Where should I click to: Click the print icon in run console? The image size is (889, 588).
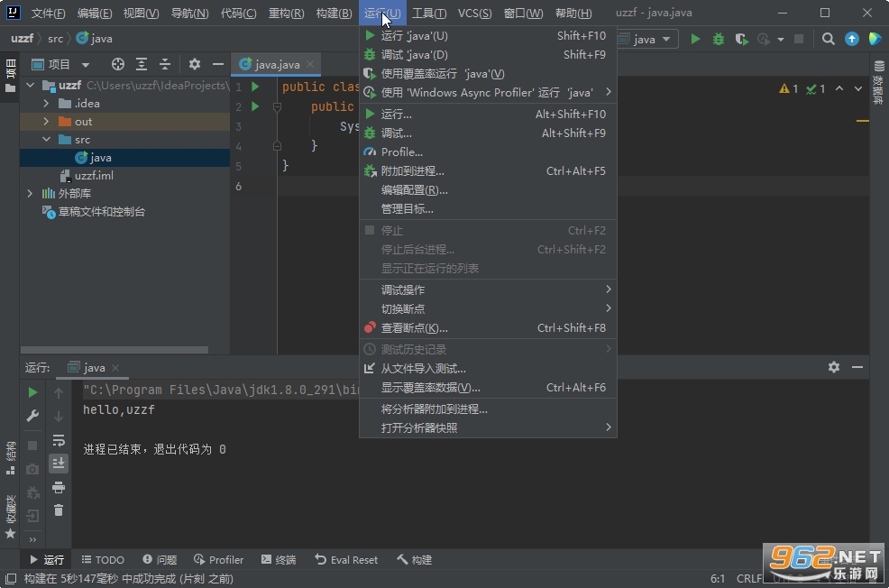[x=59, y=487]
